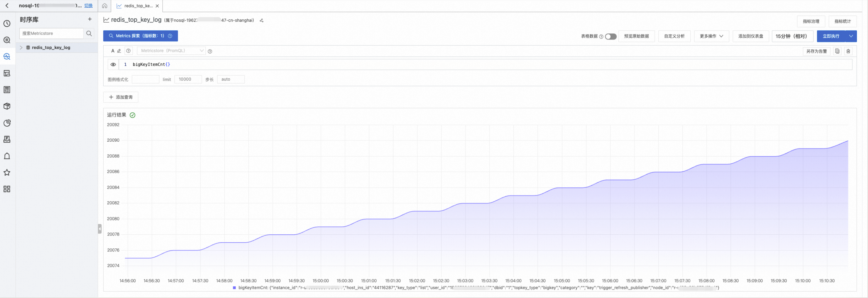Image resolution: width=868 pixels, height=298 pixels.
Task: Click the 20090 y-axis label
Action: (x=113, y=140)
